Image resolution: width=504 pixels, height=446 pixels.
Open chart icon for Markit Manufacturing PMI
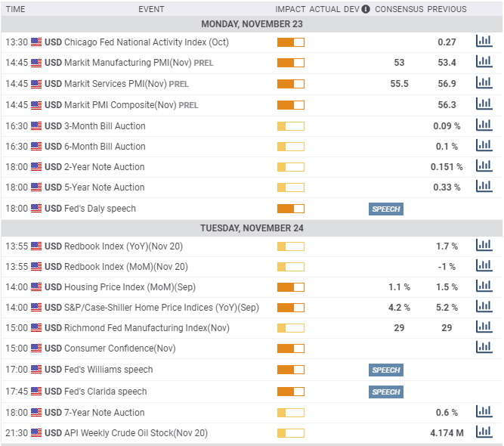483,62
